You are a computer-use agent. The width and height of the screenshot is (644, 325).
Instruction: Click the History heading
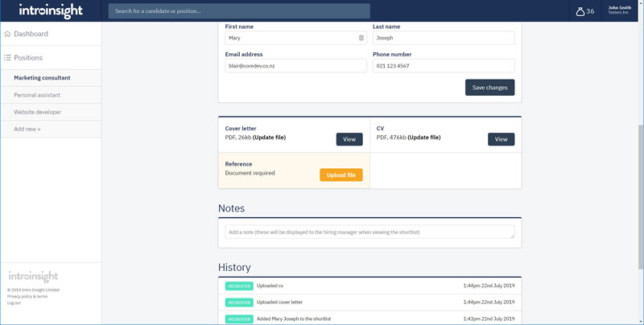234,267
